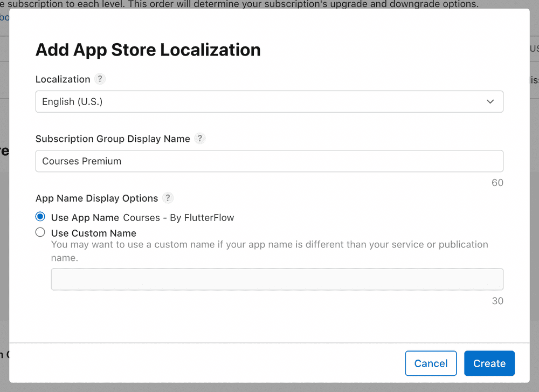Click the Localization field label

pyautogui.click(x=63, y=79)
